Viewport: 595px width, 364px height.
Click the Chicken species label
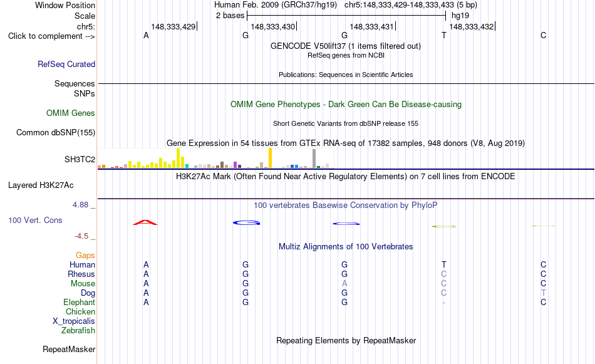click(80, 311)
